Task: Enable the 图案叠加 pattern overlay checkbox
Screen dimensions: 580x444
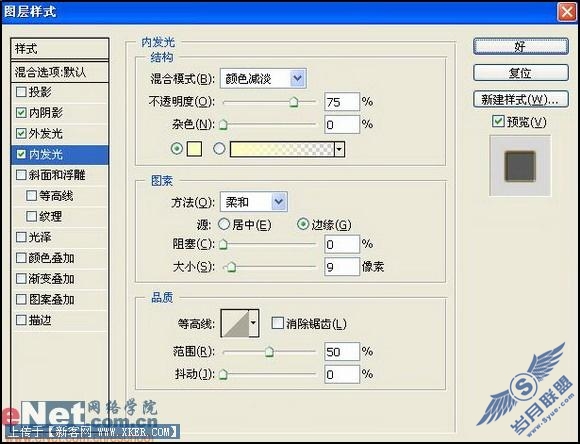Action: 21,299
